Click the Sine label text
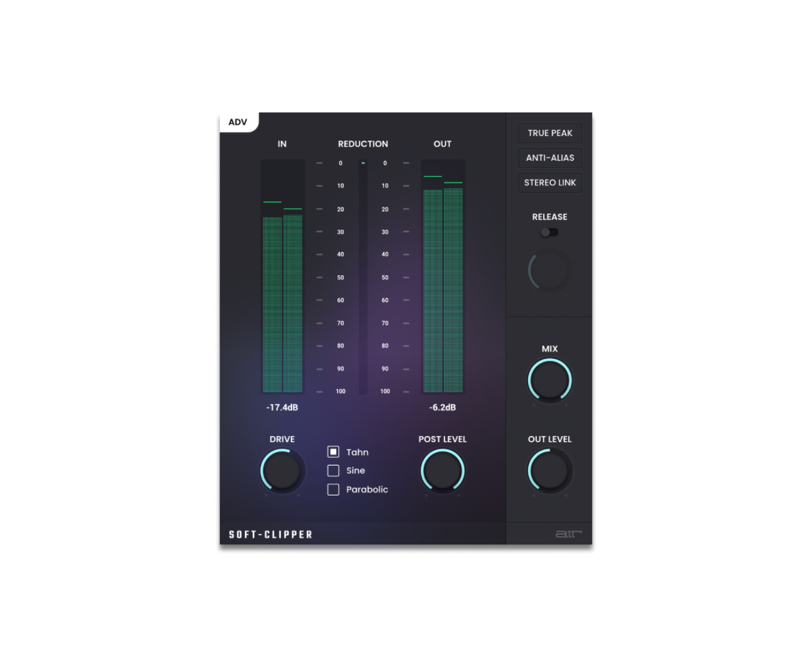Viewport: 812px width, 657px height. [x=356, y=470]
